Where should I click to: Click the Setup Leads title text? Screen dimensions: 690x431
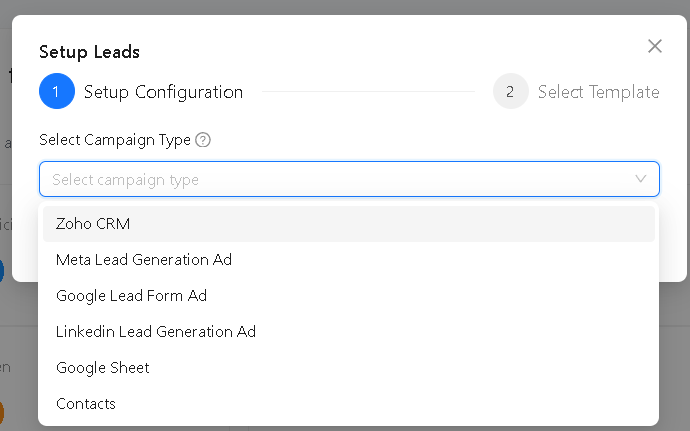(89, 52)
